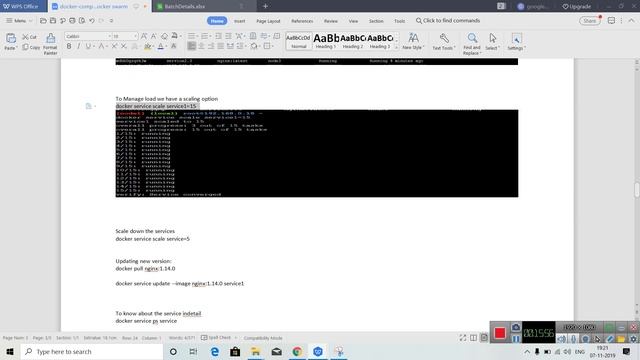This screenshot has height=360, width=640.
Task: Copy the selection to clipboard
Action: tap(31, 47)
